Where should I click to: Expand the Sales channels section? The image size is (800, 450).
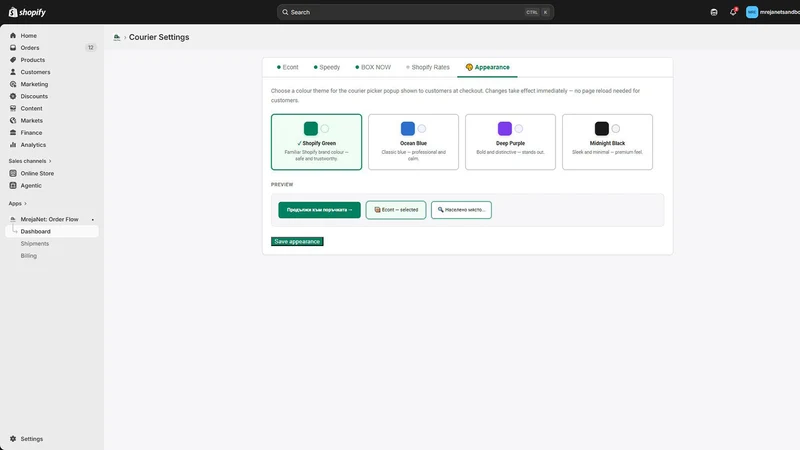coord(30,161)
